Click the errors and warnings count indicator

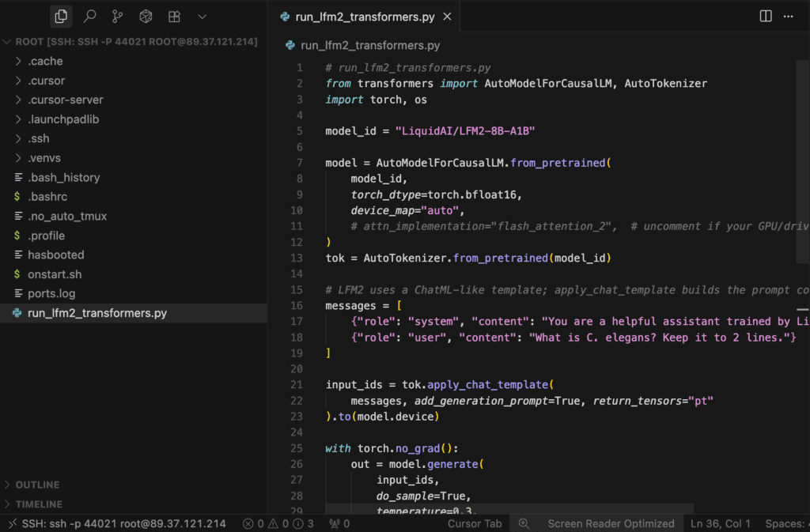tap(278, 523)
